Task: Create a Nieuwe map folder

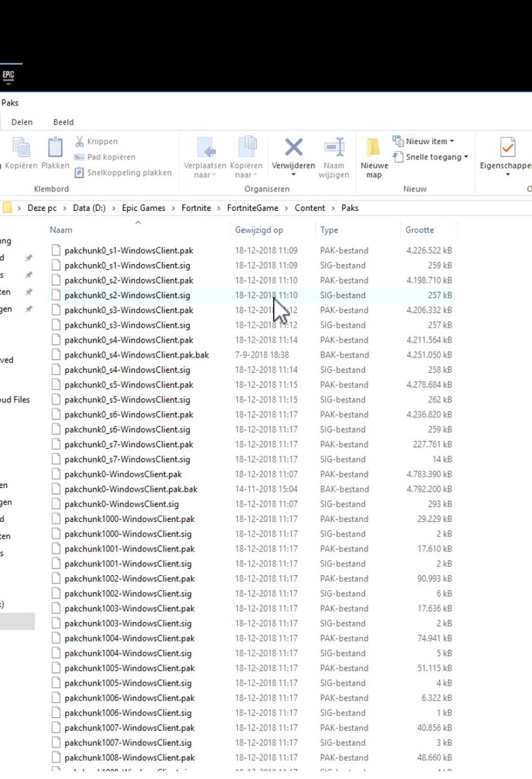Action: 374,156
